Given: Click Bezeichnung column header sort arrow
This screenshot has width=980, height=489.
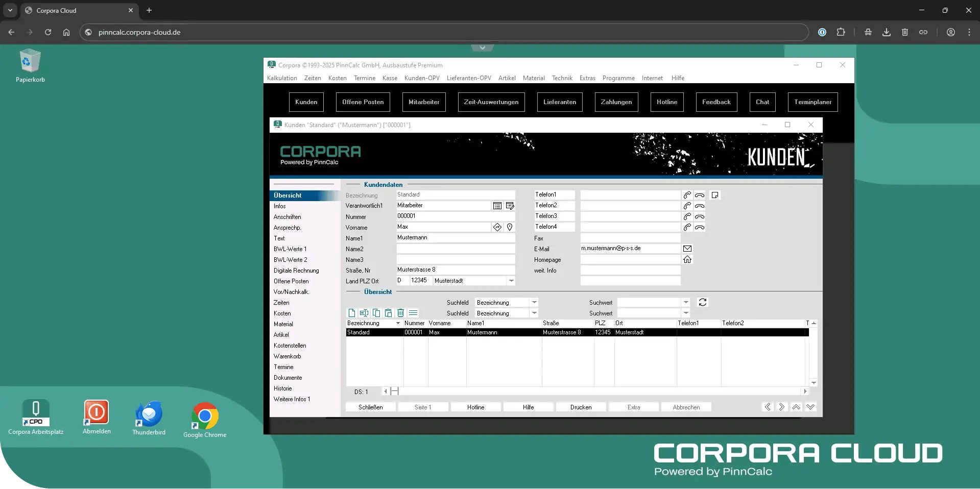Looking at the screenshot, I should [x=398, y=324].
